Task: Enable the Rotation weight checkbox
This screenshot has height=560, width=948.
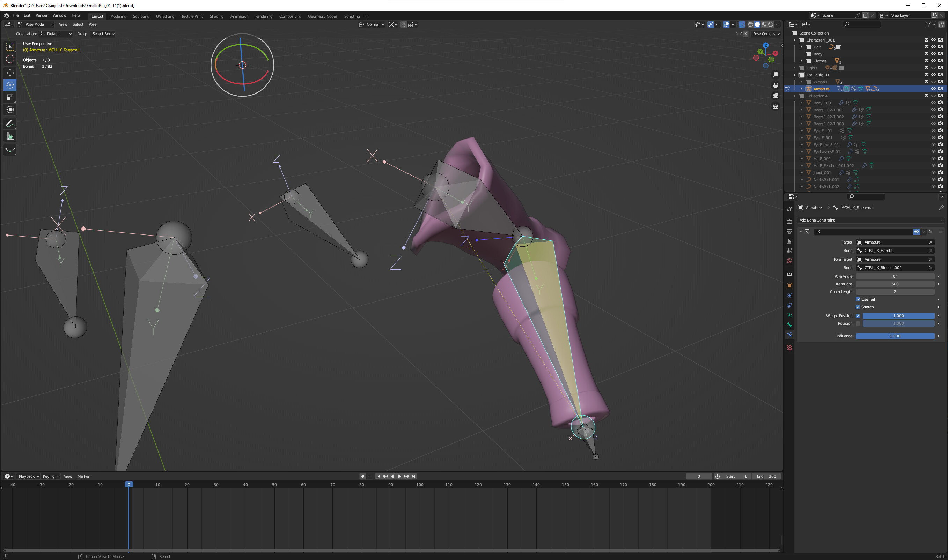Action: point(858,323)
